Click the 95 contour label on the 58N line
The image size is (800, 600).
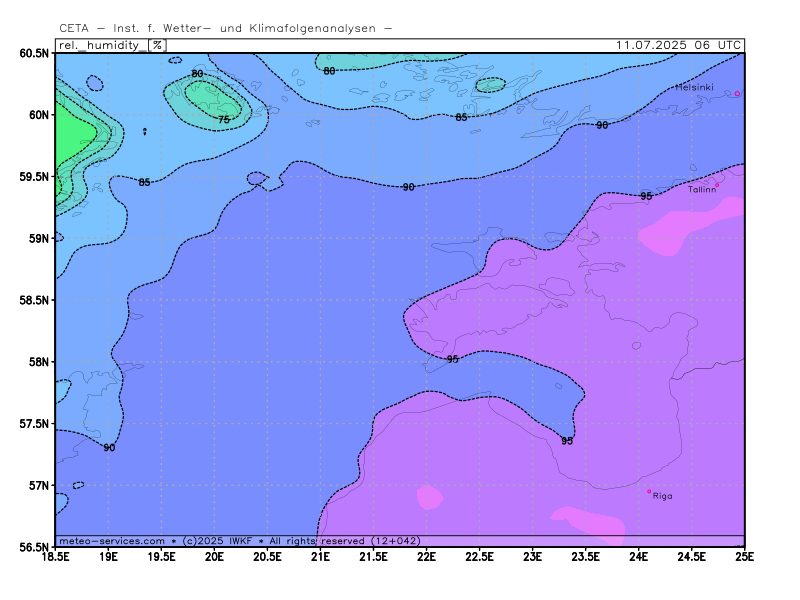coord(453,359)
